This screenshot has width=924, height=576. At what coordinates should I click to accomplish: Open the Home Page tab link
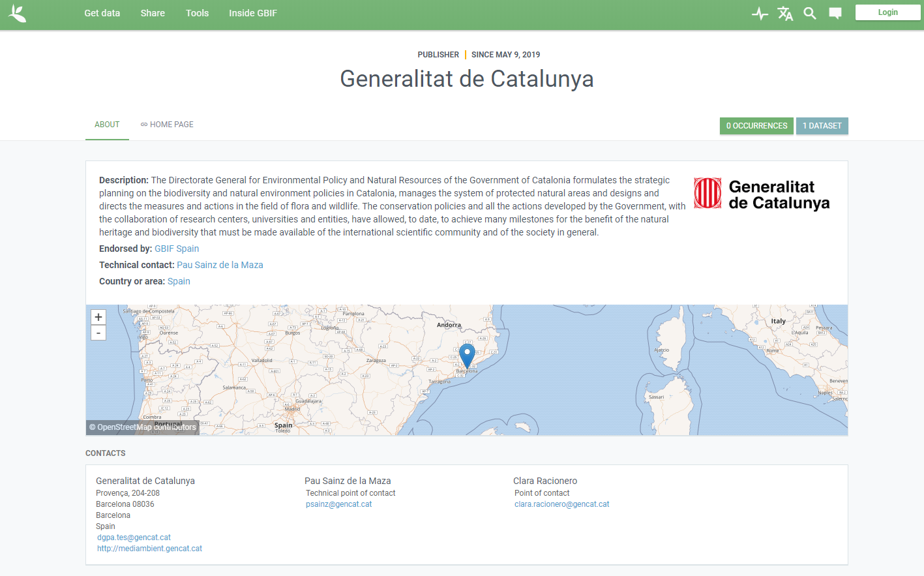[x=168, y=125]
